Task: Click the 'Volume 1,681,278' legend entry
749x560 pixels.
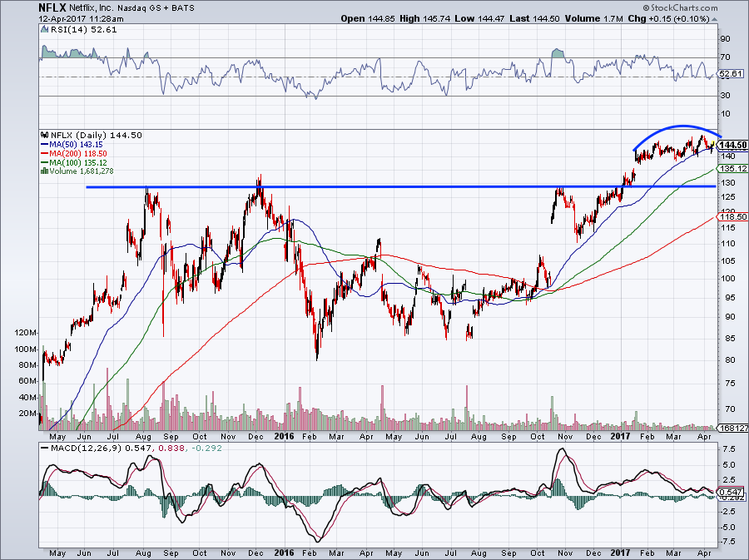Action: [x=82, y=171]
